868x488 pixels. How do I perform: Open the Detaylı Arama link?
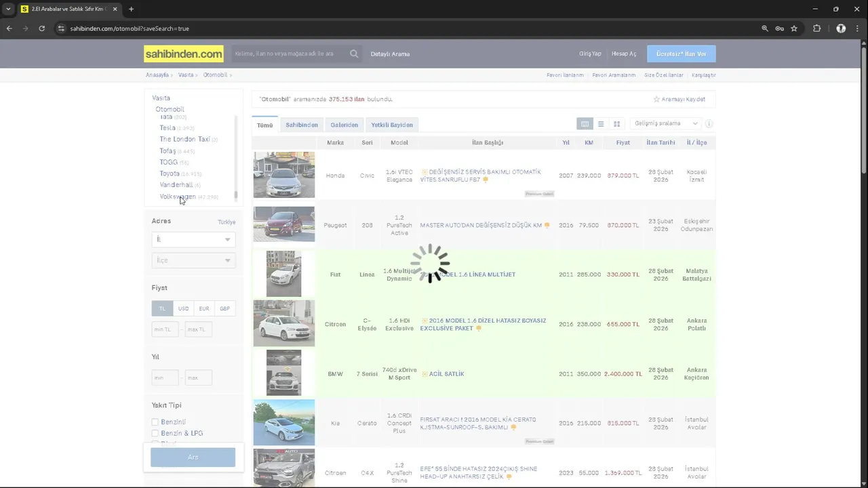[x=390, y=54]
